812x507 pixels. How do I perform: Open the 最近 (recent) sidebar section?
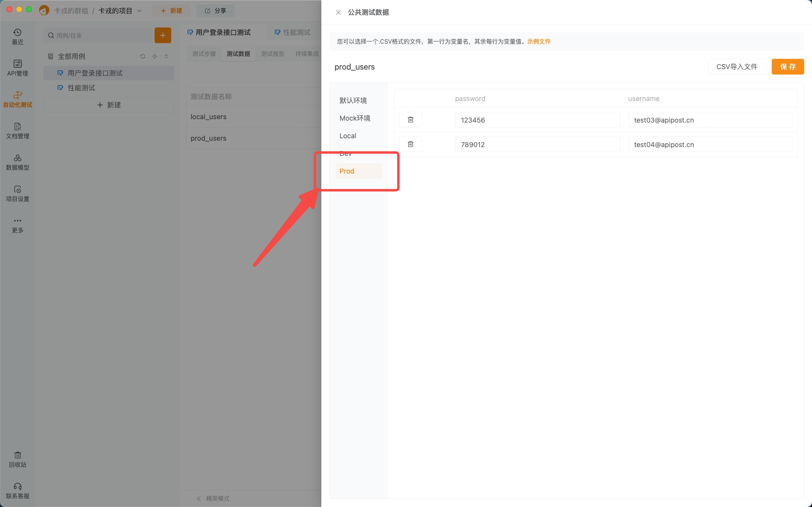[18, 37]
